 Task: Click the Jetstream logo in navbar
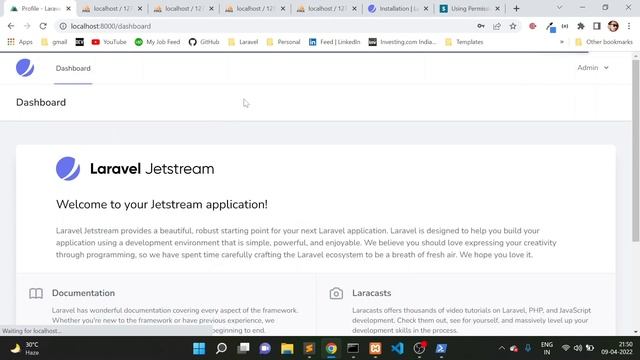pos(25,68)
